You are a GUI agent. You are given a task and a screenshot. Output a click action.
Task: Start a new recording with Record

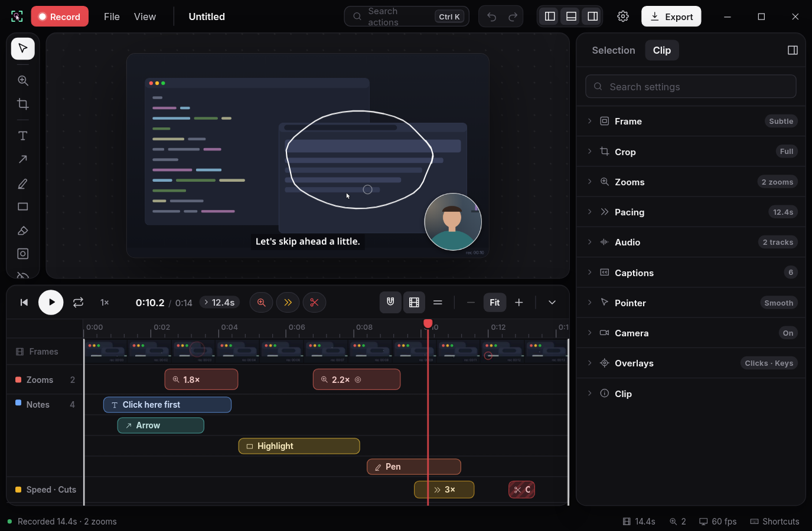[60, 17]
